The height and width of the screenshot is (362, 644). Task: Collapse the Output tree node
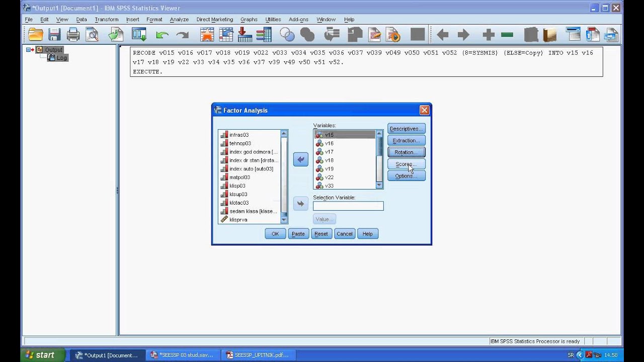(x=29, y=49)
